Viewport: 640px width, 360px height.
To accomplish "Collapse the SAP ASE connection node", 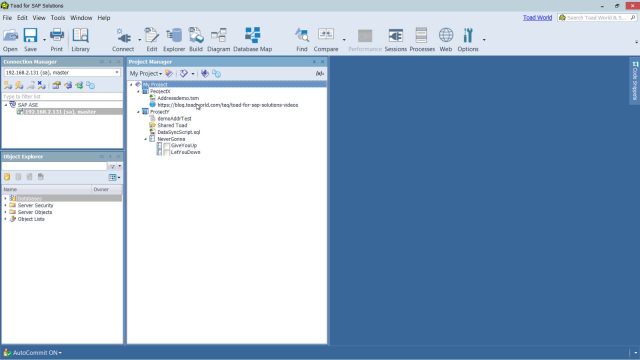I will click(6, 105).
